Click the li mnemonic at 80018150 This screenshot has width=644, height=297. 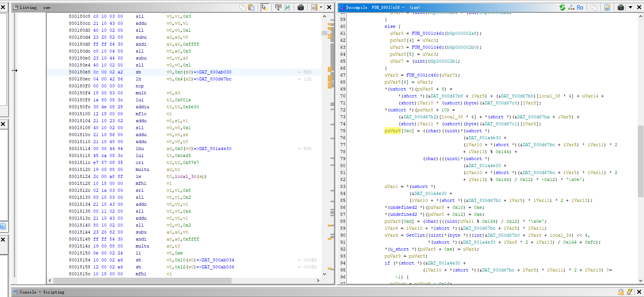[138, 253]
